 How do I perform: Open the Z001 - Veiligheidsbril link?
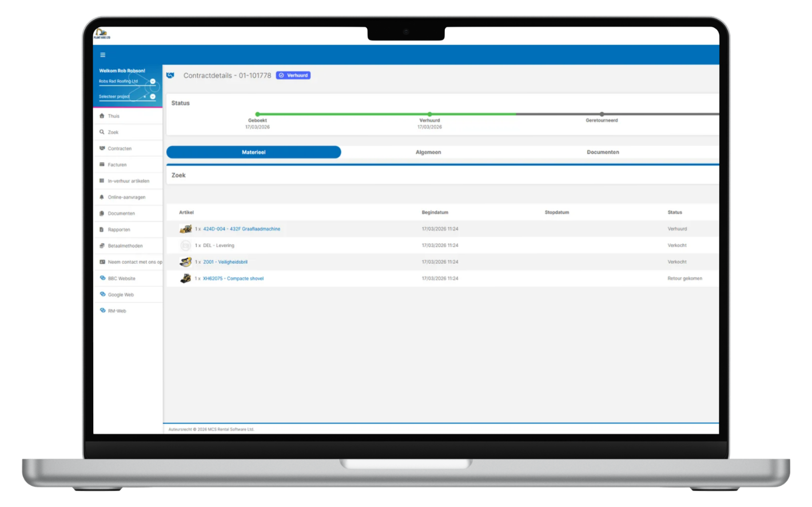tap(225, 262)
